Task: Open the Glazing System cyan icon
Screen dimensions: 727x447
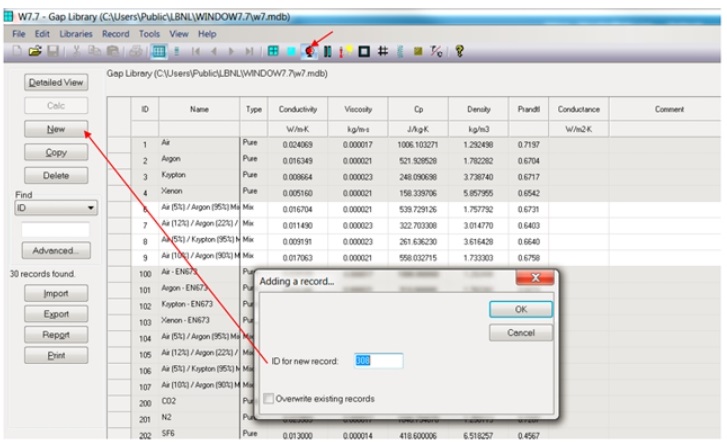Action: point(291,51)
